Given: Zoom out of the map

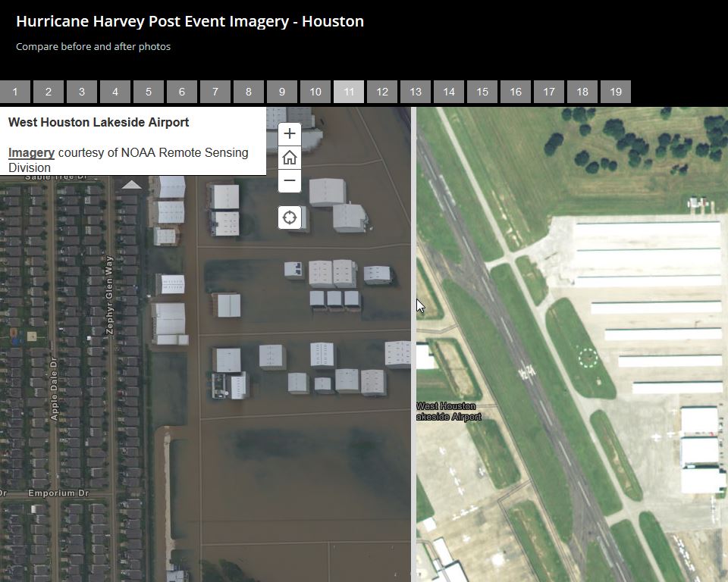Looking at the screenshot, I should tap(289, 181).
